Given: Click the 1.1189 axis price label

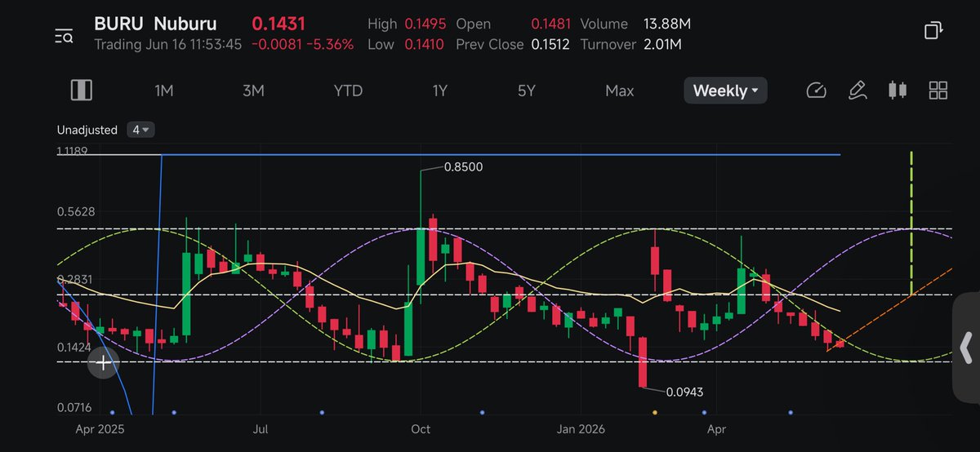Looking at the screenshot, I should point(73,151).
